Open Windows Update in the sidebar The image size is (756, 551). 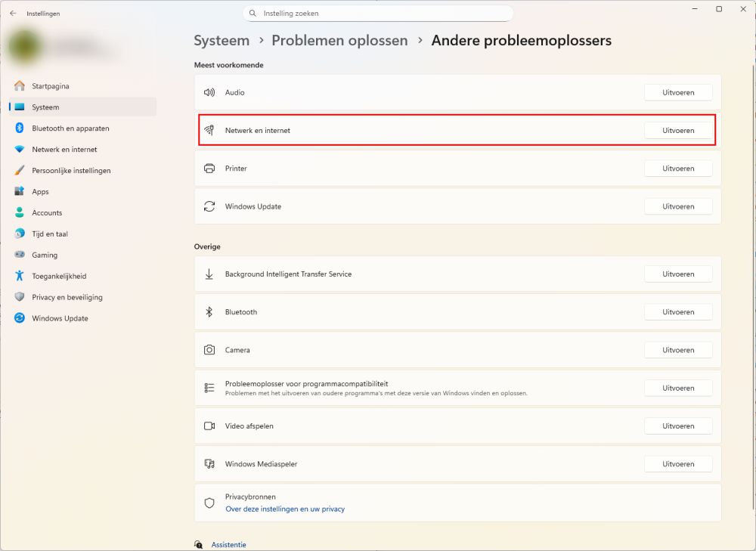tap(60, 319)
